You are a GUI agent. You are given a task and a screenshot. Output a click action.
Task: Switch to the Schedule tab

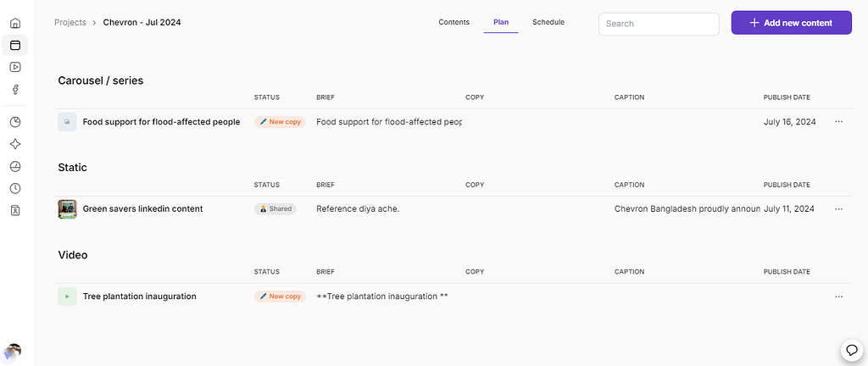(548, 23)
